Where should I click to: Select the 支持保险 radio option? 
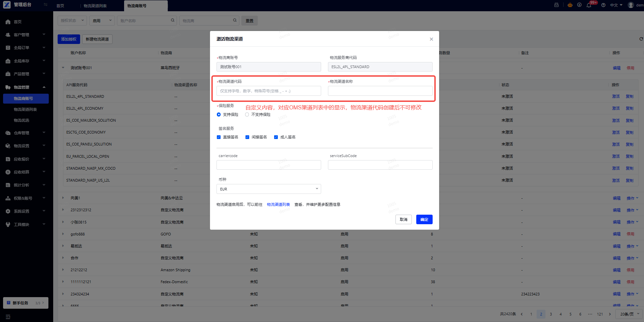(x=219, y=114)
